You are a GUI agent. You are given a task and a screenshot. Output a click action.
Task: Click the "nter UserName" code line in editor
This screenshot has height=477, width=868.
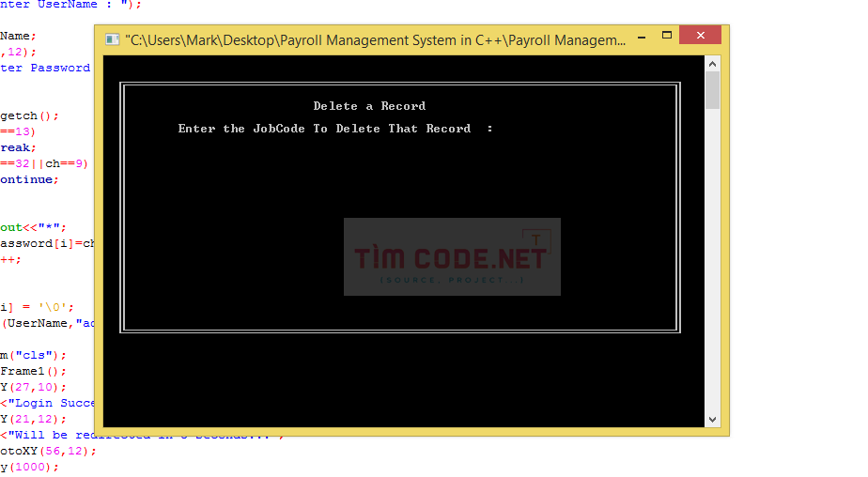tap(70, 5)
